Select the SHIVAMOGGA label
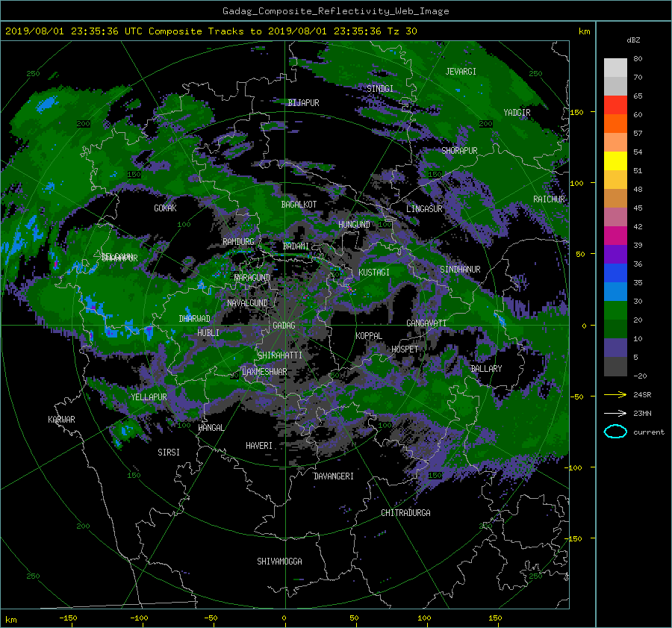672x628 pixels. pos(279,561)
